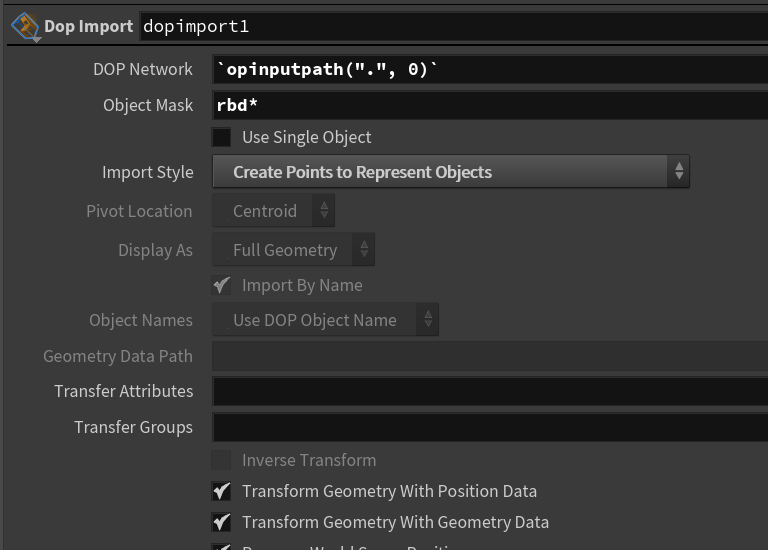Open the Object Names dropdown
Screen dimensions: 768x550
pos(325,320)
